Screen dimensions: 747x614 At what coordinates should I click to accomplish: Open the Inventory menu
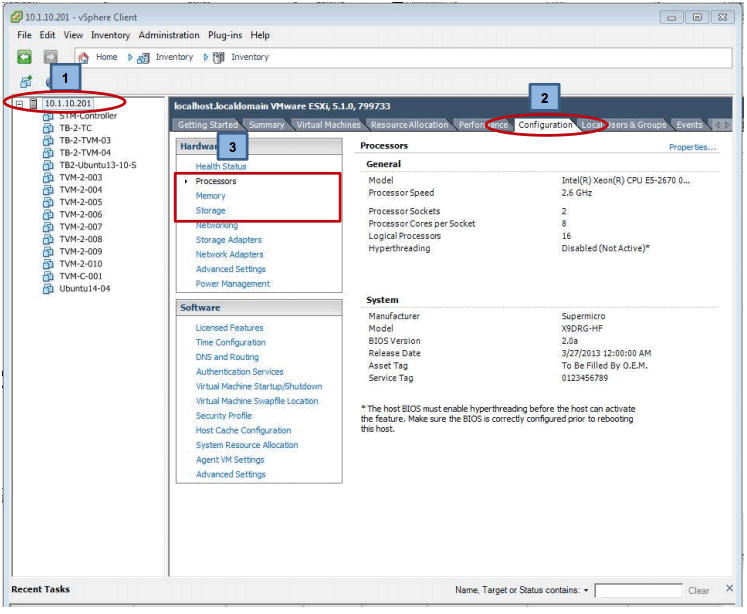pyautogui.click(x=111, y=35)
